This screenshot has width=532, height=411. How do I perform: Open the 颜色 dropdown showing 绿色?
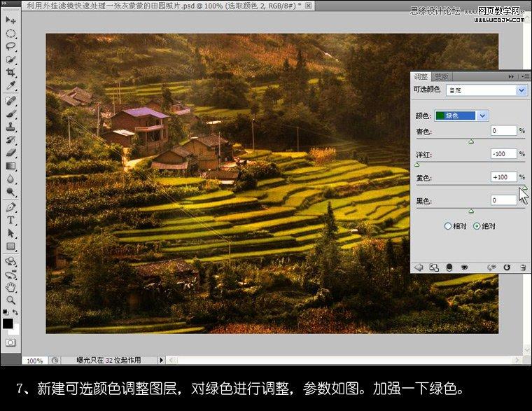[x=483, y=116]
